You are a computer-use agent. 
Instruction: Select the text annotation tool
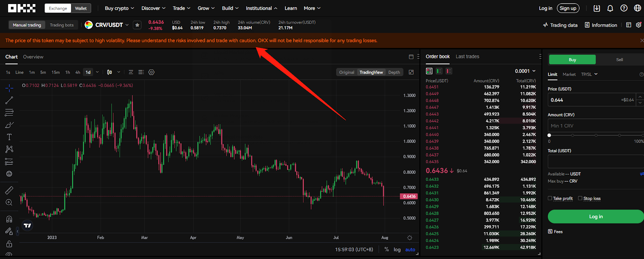point(9,137)
